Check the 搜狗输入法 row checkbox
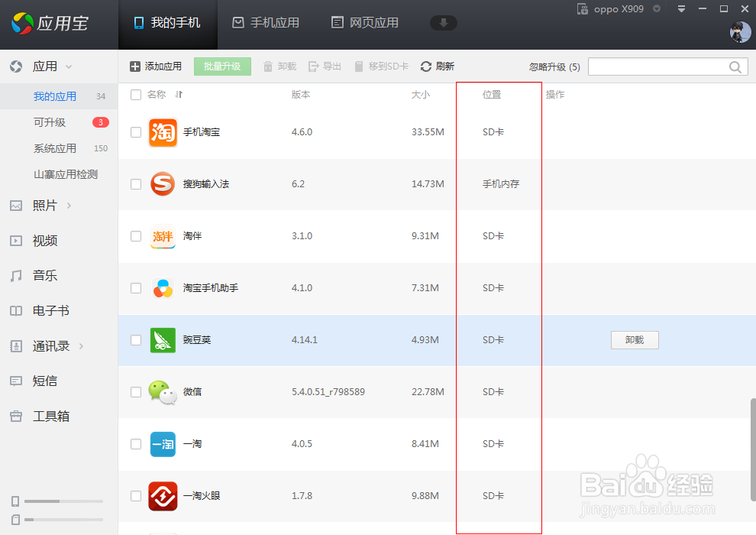Viewport: 756px width, 535px height. pos(136,184)
